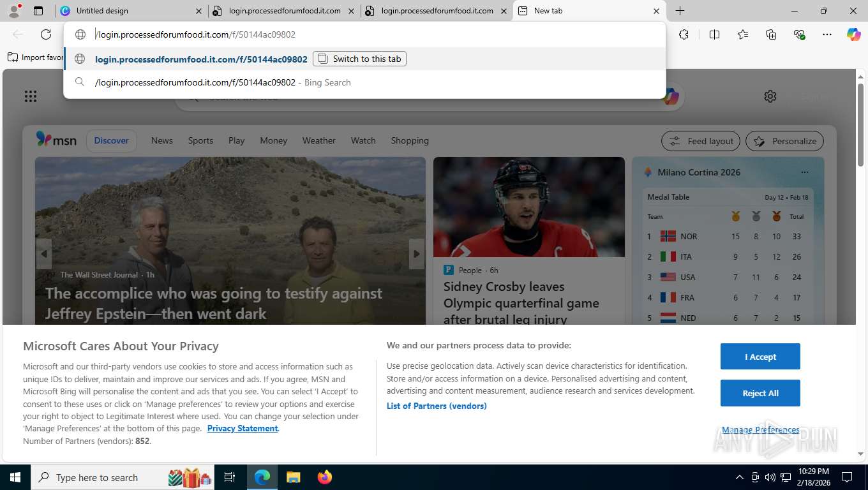The height and width of the screenshot is (490, 868).
Task: Select the NOR medal table row
Action: click(x=728, y=236)
